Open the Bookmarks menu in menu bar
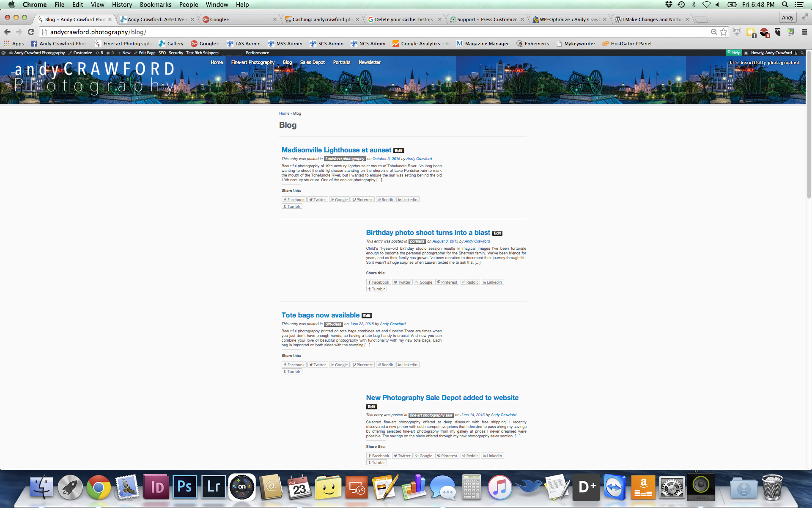The height and width of the screenshot is (508, 812). (x=155, y=5)
